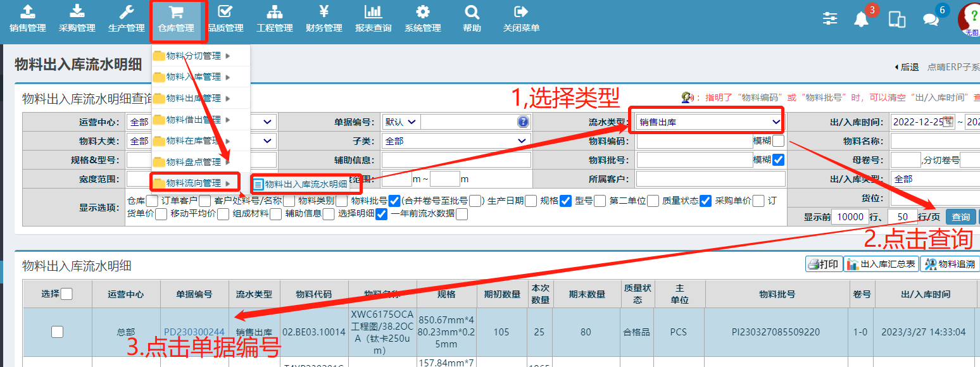Viewport: 980px width, 367px height.
Task: Open the chat messages bubble icon
Action: click(931, 19)
